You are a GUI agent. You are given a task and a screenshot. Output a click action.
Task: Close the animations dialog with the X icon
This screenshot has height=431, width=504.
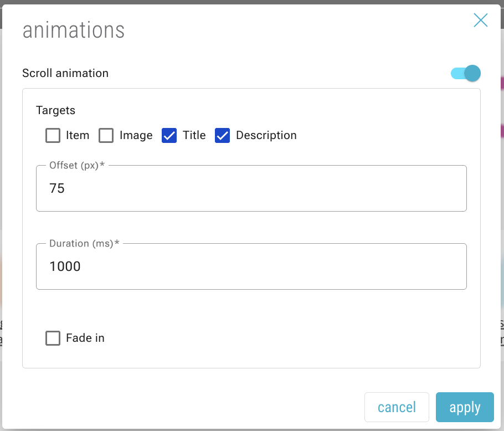point(480,20)
